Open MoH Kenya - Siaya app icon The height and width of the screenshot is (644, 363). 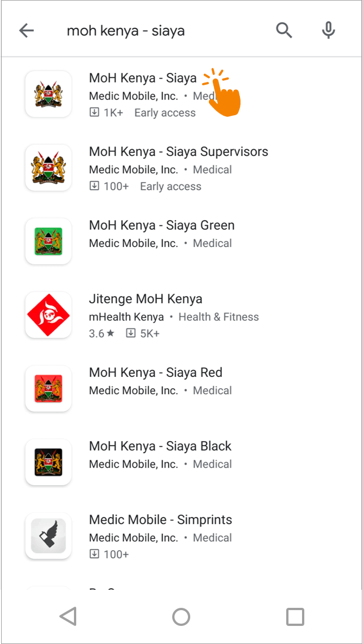[49, 94]
